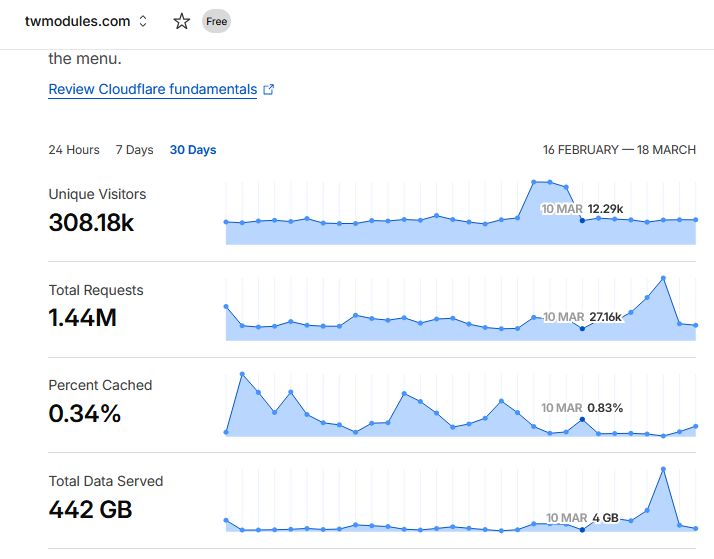Screen dimensions: 714x559
Task: Star the twmodules.com domain
Action: tap(181, 21)
